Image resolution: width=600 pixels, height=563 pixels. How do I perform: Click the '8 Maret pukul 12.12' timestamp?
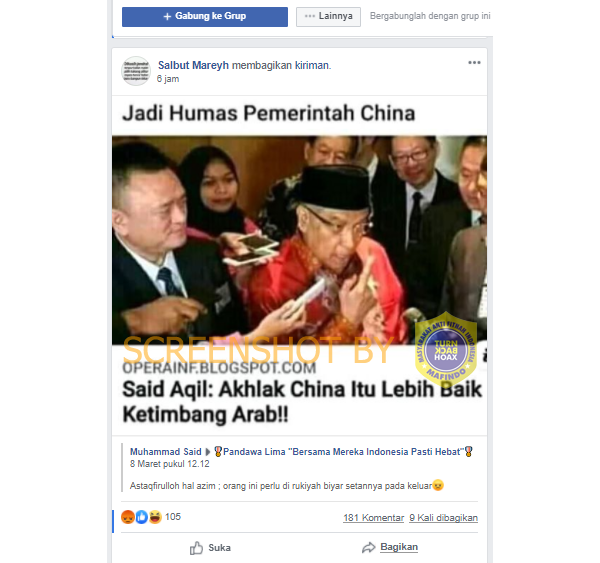[170, 464]
